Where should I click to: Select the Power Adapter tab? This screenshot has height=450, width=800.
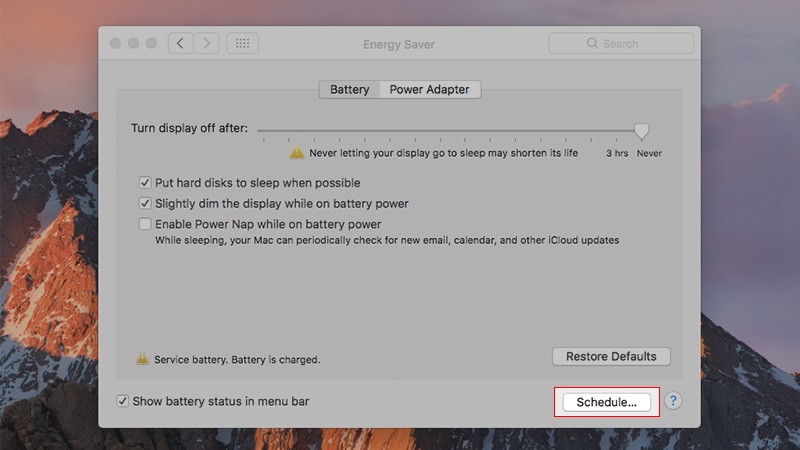coord(430,90)
